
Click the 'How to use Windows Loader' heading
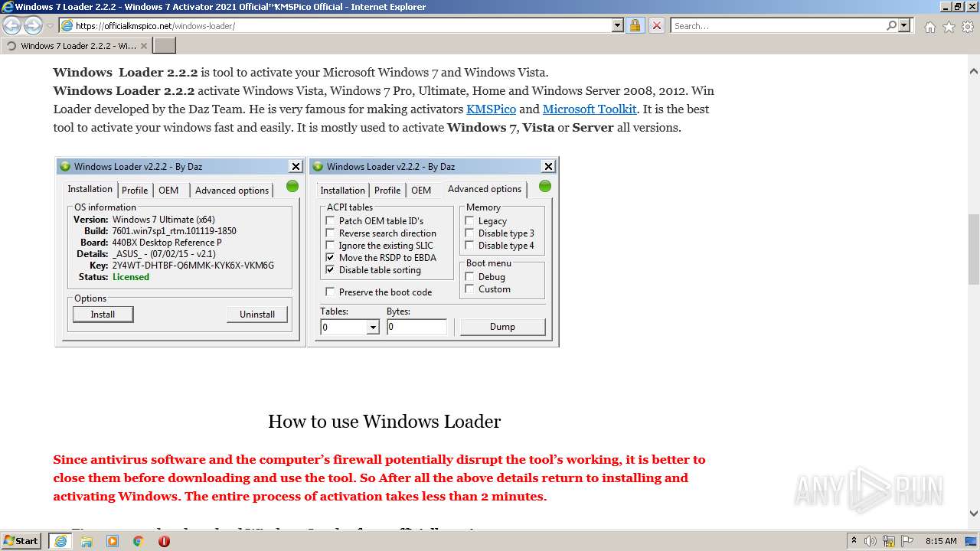(384, 422)
